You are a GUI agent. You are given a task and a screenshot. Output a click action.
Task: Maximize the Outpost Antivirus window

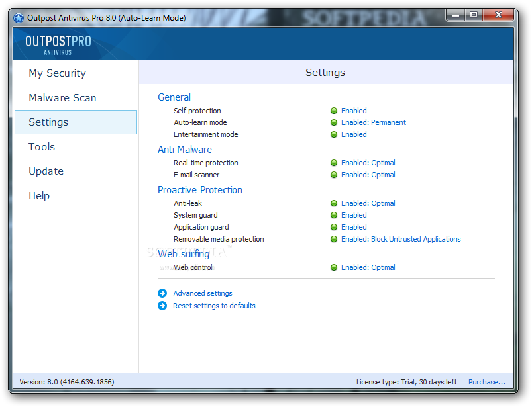click(474, 15)
